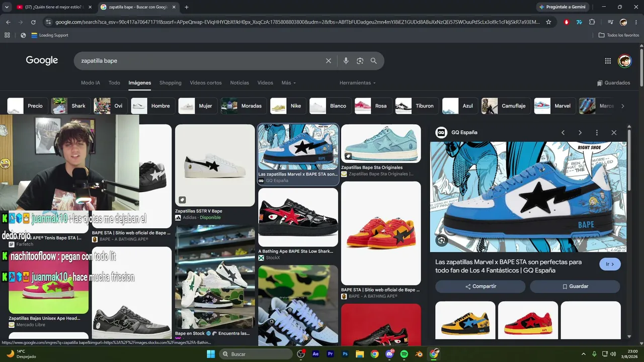Open the tab search dropdown in Chrome
Screen dimensions: 644x362
click(x=7, y=7)
